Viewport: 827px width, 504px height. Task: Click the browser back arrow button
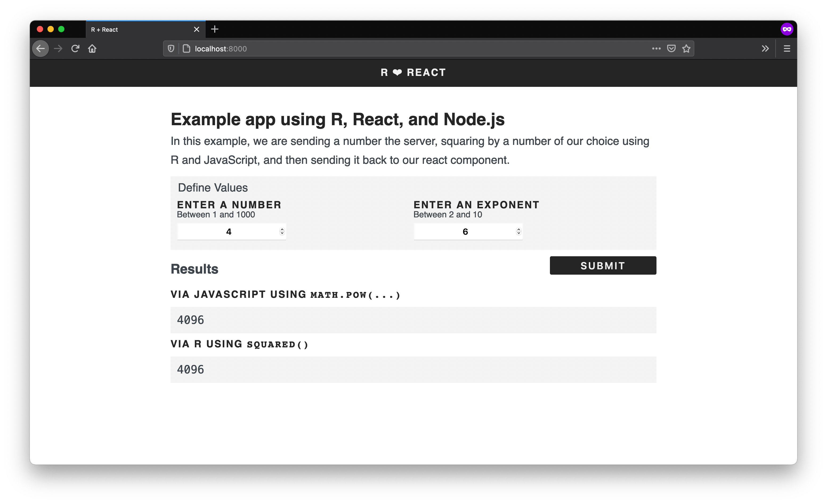point(40,49)
